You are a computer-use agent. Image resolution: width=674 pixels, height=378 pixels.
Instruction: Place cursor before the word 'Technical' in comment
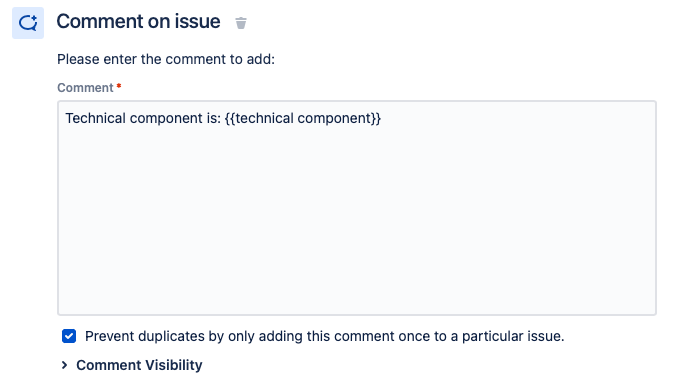65,118
